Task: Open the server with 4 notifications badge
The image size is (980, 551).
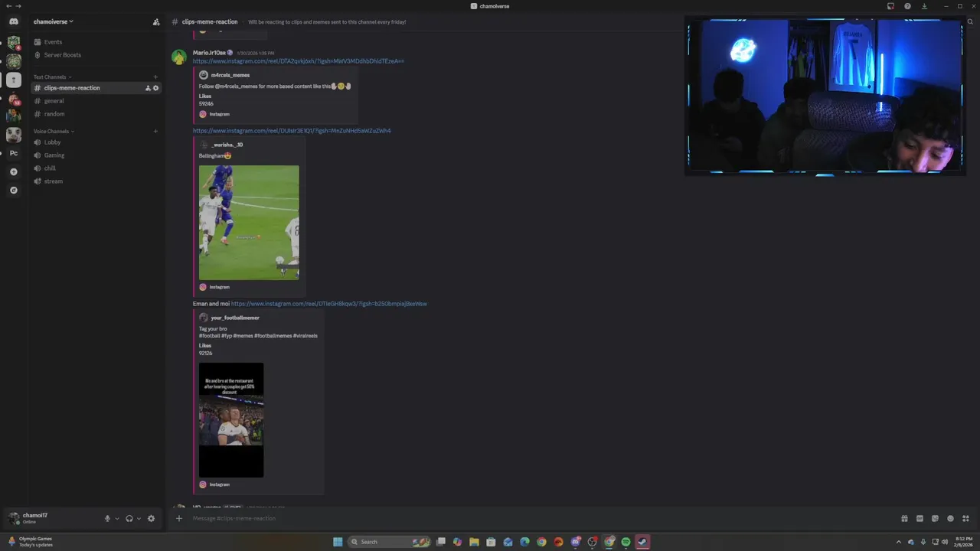Action: [x=14, y=42]
